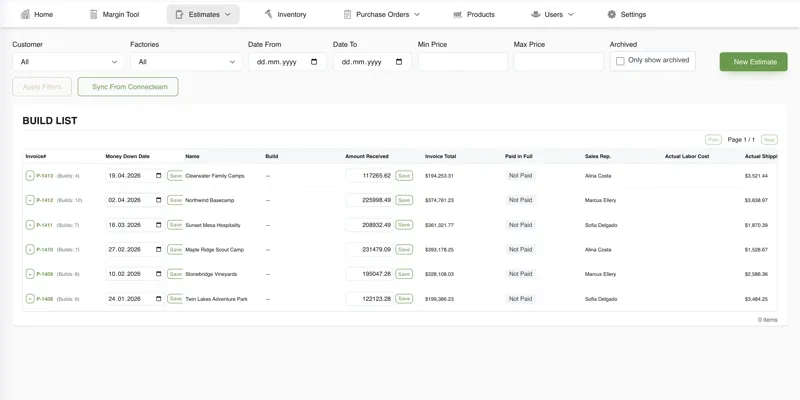Click sales rep Sofia Delgado in P-1411 row
800x400 pixels.
coord(601,225)
